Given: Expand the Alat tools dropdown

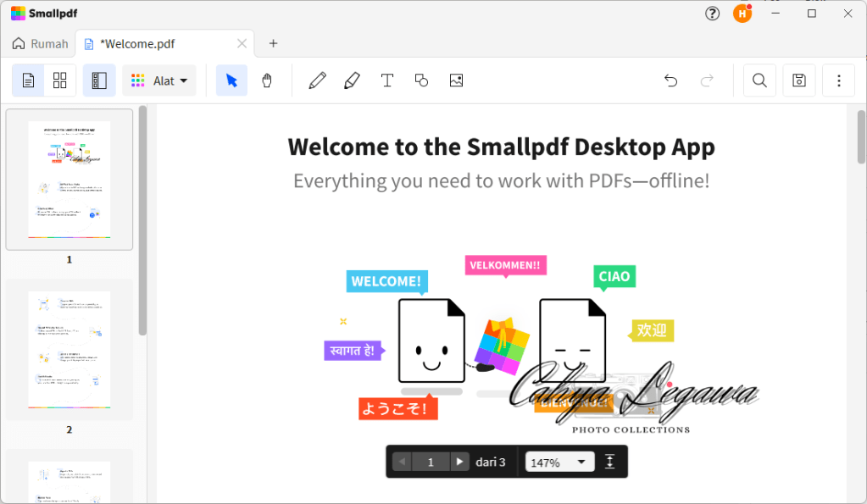Looking at the screenshot, I should point(159,80).
